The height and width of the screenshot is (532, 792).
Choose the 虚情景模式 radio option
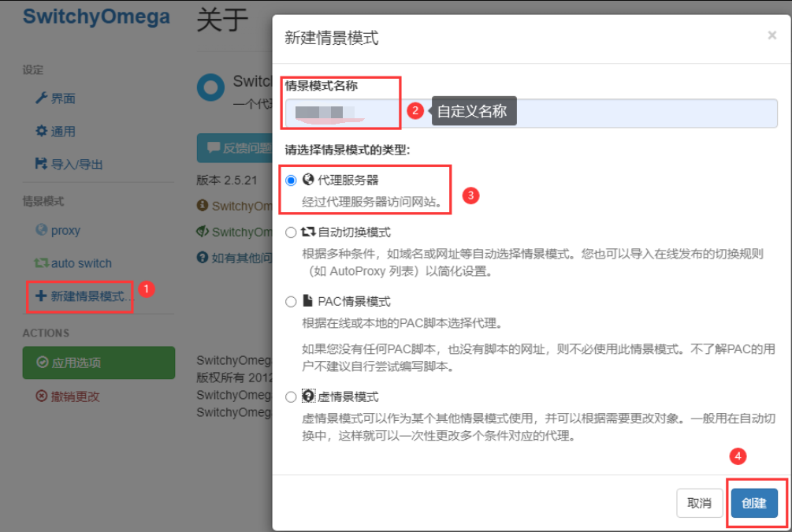(x=291, y=396)
